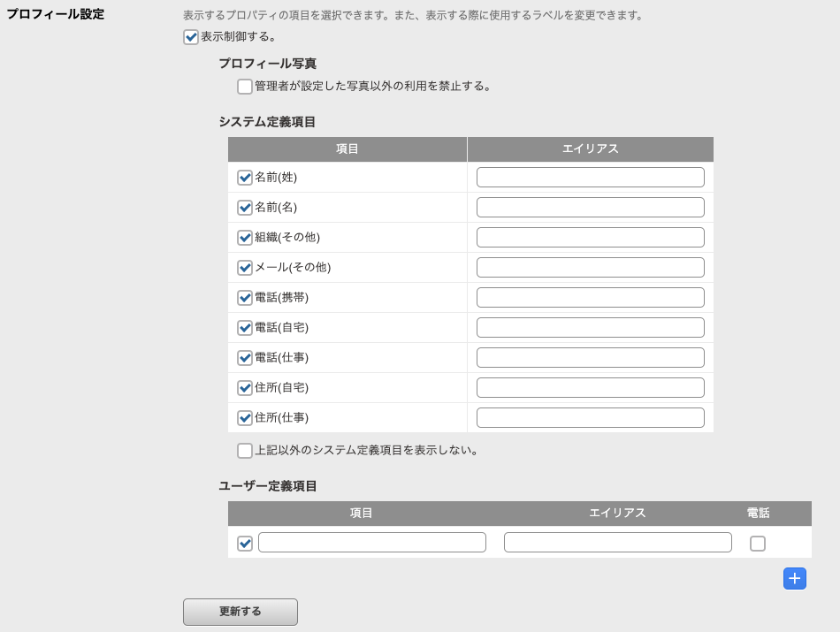Click the alias field for 組織(その他)
Image resolution: width=840 pixels, height=632 pixels.
coord(591,237)
